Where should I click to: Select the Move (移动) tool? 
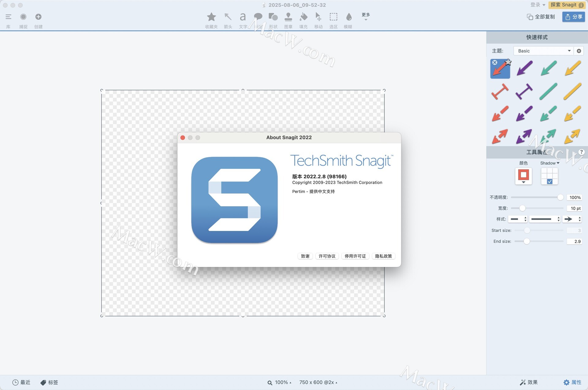click(x=318, y=17)
